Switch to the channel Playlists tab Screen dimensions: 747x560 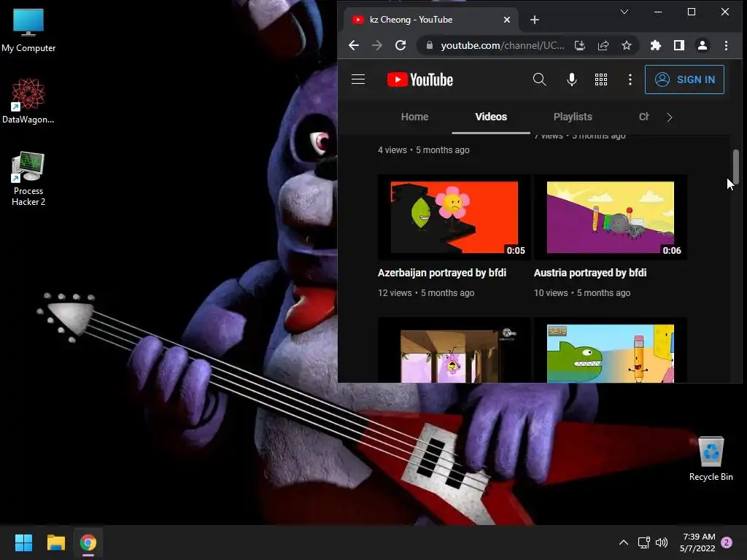click(573, 117)
